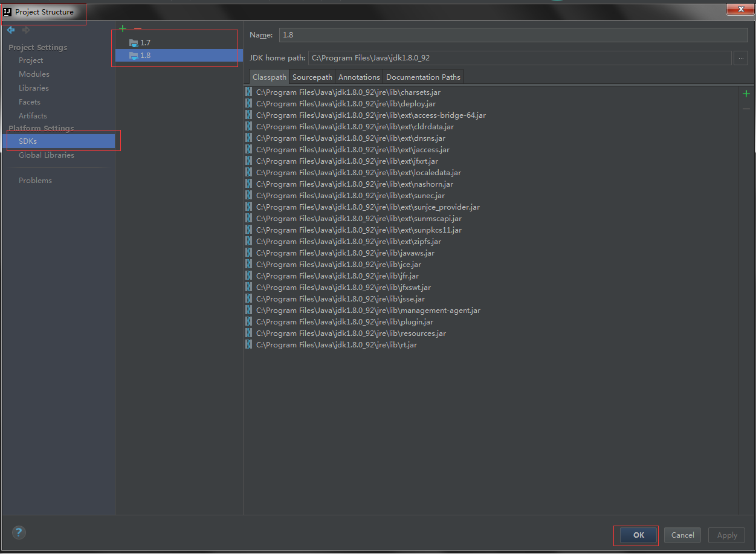Select the 1.7 SDK entry
Image resolution: width=756 pixels, height=554 pixels.
(179, 43)
